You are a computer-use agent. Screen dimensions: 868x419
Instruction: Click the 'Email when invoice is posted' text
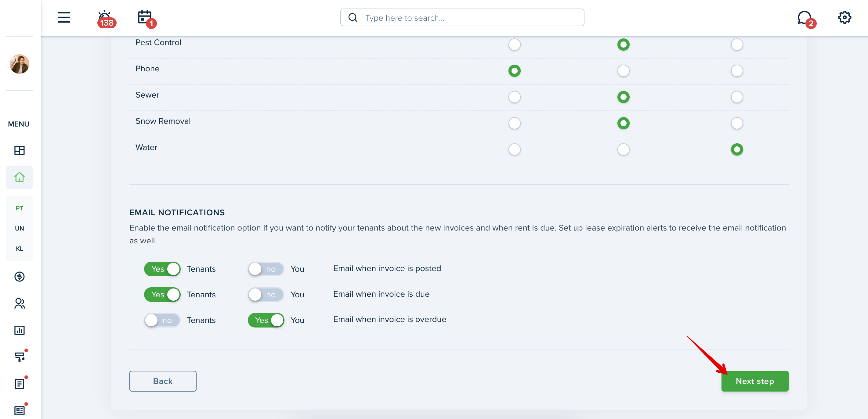click(x=387, y=268)
